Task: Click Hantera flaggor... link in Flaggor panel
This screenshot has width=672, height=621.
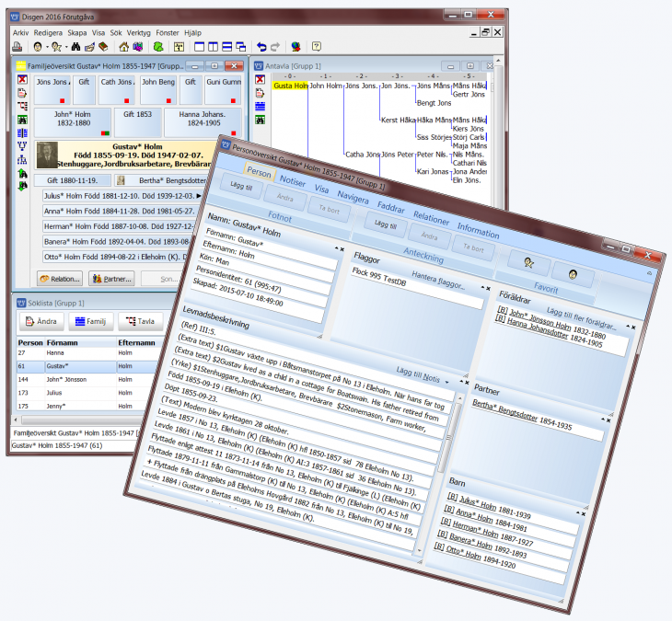Action: click(x=438, y=280)
